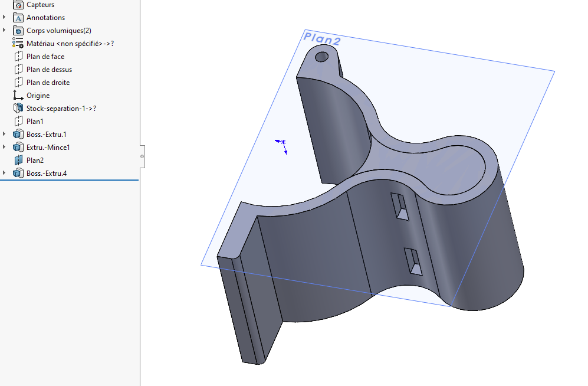
Task: Expand the Annotations tree node
Action: 4,17
